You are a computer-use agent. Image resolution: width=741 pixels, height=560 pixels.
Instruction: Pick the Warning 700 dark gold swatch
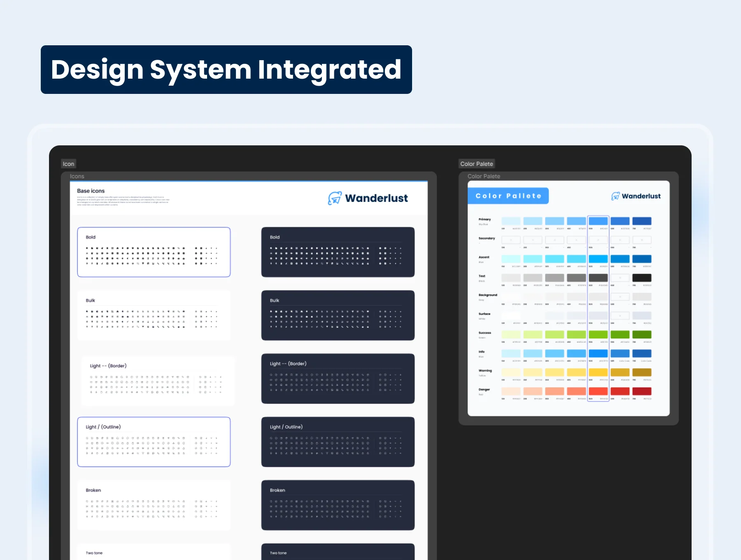pyautogui.click(x=642, y=373)
